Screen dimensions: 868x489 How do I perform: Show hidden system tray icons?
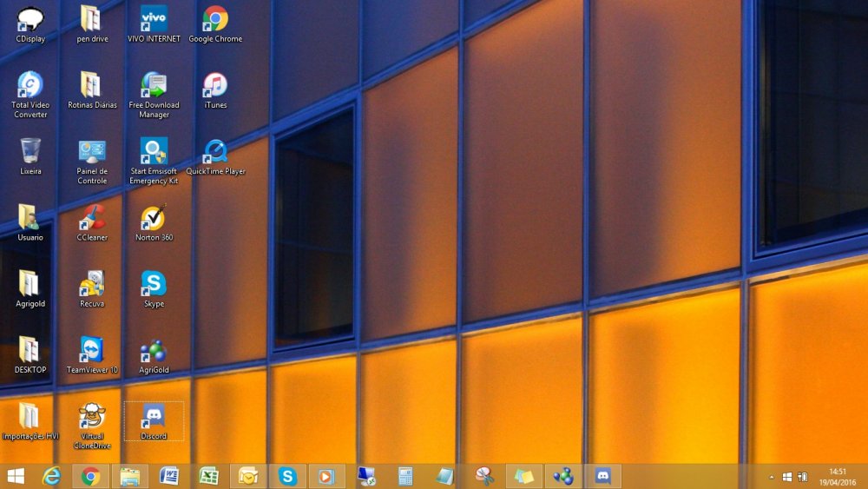pyautogui.click(x=772, y=477)
